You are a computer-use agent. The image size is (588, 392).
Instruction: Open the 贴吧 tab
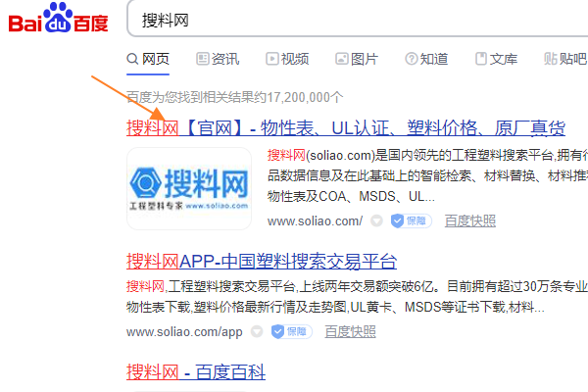point(565,59)
